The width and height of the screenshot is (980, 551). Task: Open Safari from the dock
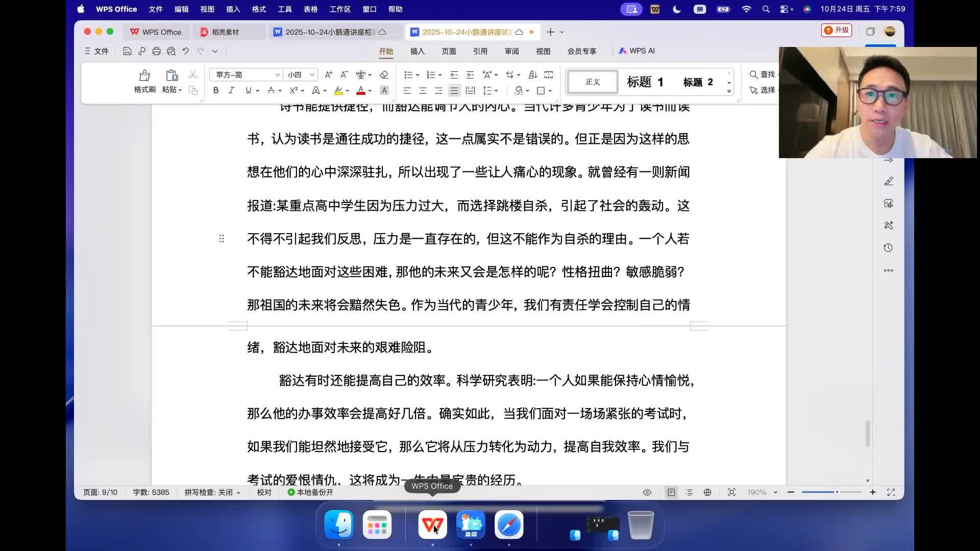pos(508,524)
